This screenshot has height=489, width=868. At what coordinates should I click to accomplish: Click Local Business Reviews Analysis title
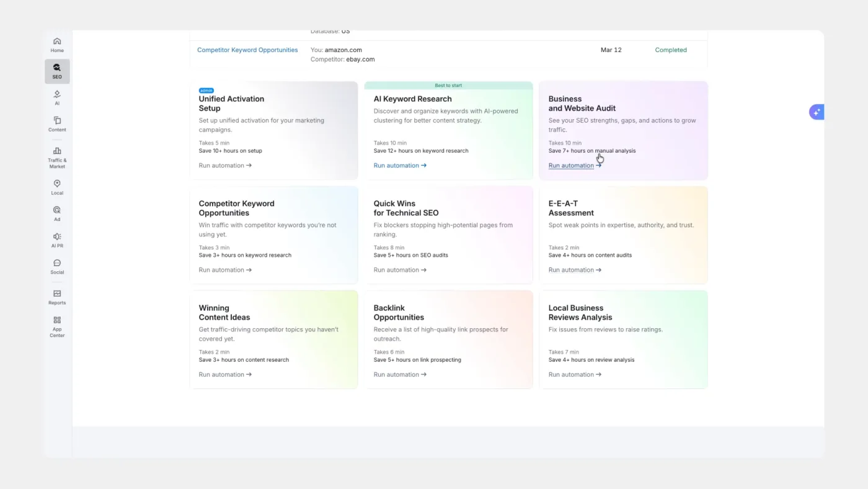tap(580, 312)
